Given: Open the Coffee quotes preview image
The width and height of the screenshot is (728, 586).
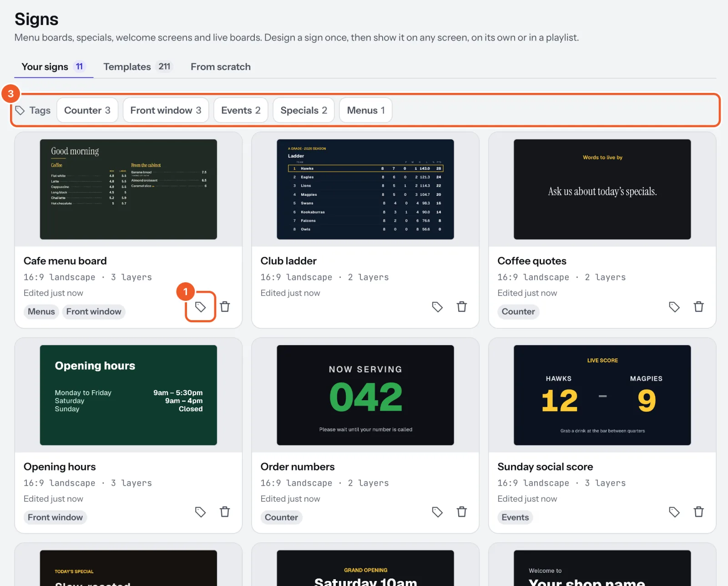Looking at the screenshot, I should pyautogui.click(x=602, y=189).
